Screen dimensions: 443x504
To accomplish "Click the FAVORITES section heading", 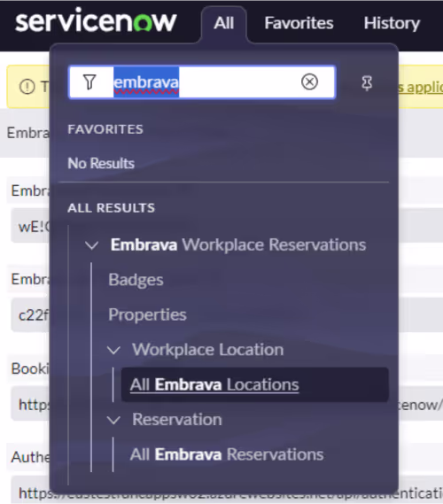I will (105, 129).
